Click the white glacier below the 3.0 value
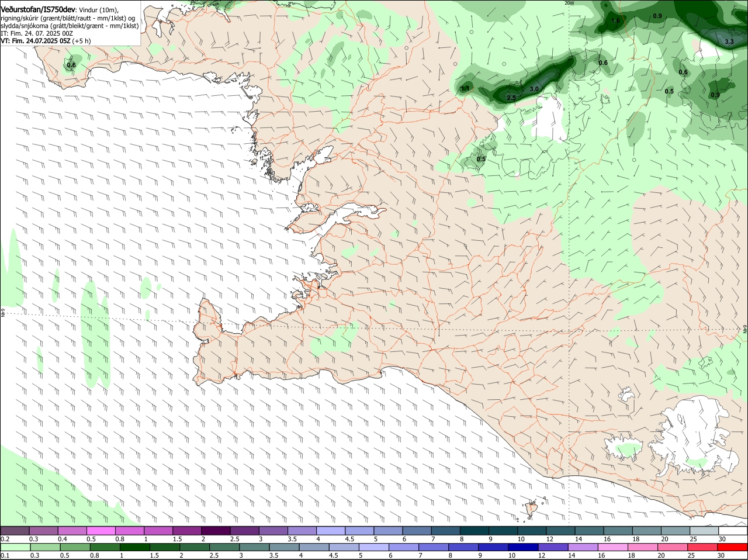748x560 pixels. click(549, 120)
